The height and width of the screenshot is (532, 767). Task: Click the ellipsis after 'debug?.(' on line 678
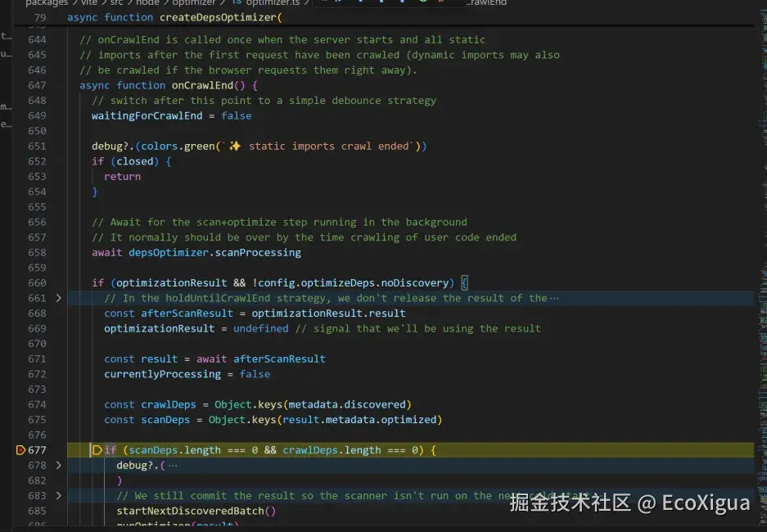(x=173, y=465)
